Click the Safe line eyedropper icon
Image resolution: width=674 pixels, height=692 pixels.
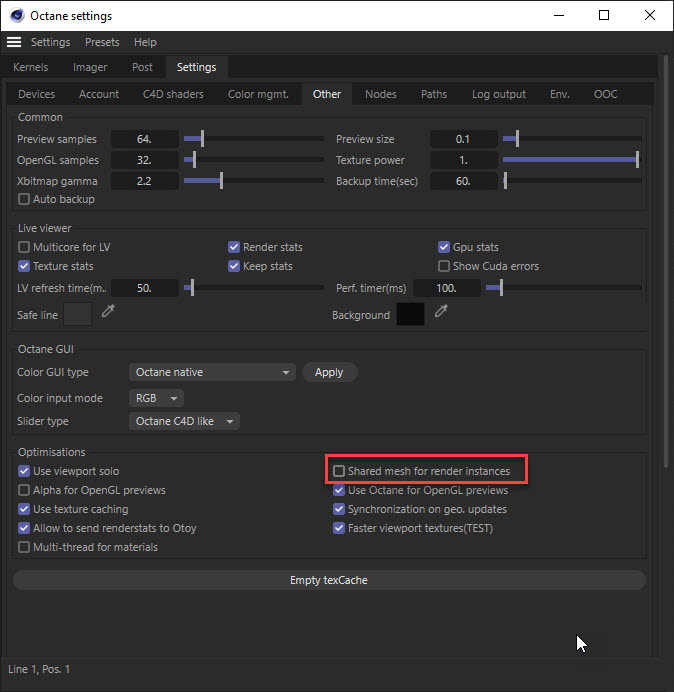coord(109,313)
